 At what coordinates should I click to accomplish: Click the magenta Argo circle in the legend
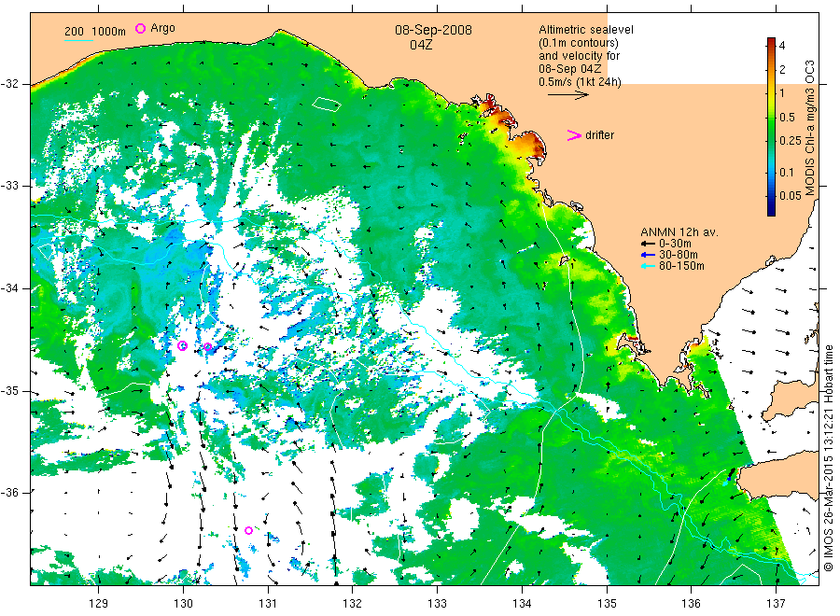pyautogui.click(x=140, y=28)
